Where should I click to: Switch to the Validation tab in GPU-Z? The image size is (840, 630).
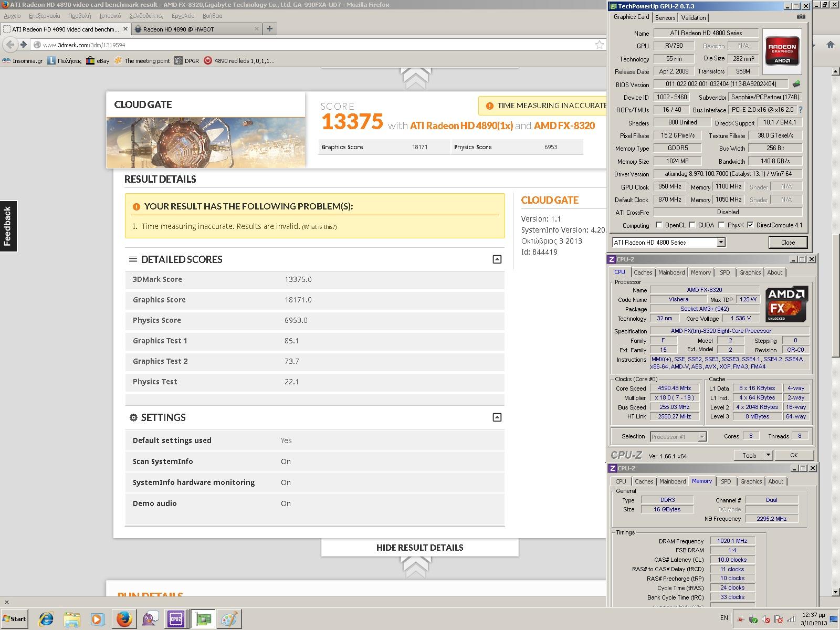[x=694, y=18]
